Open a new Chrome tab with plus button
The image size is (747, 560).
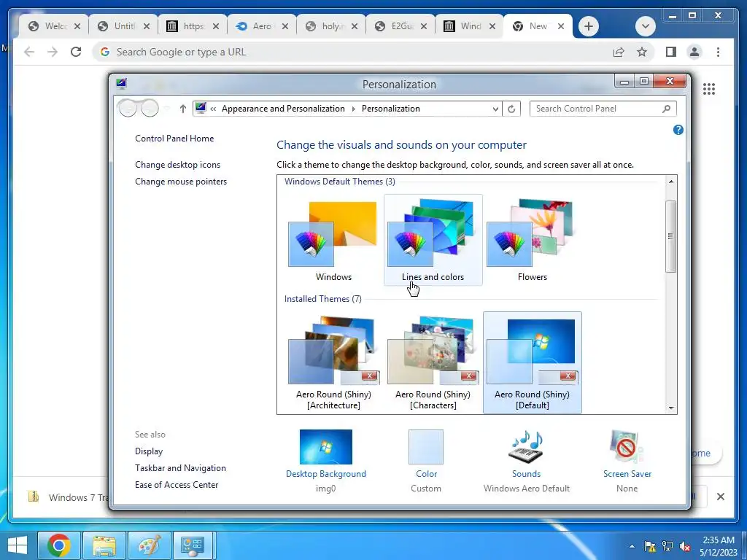pos(589,26)
